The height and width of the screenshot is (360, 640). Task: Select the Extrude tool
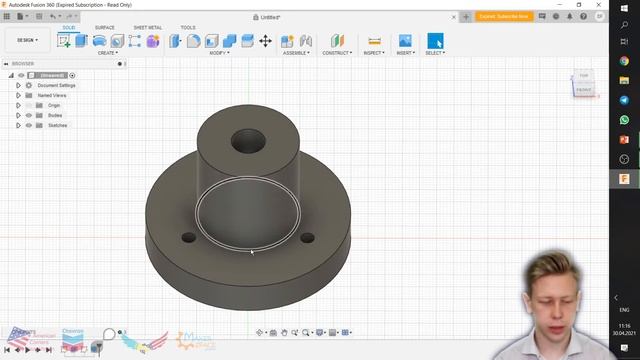(x=82, y=41)
